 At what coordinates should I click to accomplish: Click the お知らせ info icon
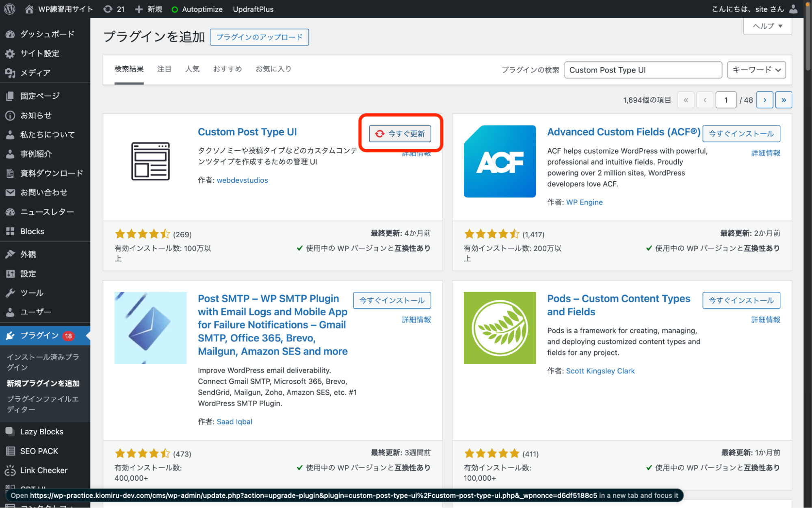pos(10,115)
